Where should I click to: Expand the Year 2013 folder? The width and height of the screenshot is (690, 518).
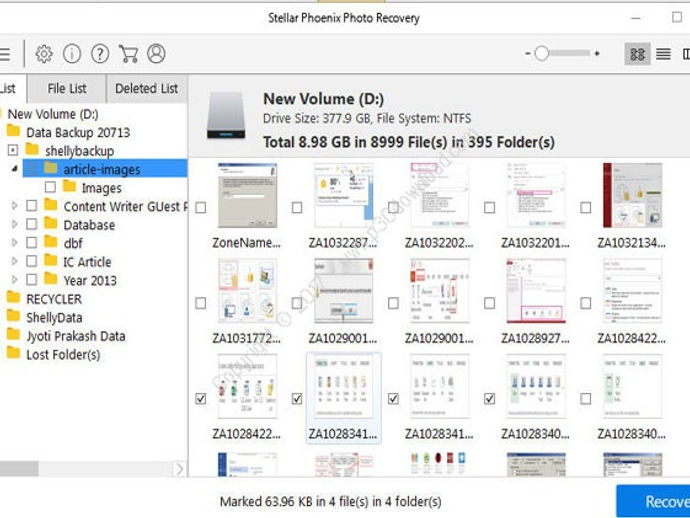[x=15, y=280]
